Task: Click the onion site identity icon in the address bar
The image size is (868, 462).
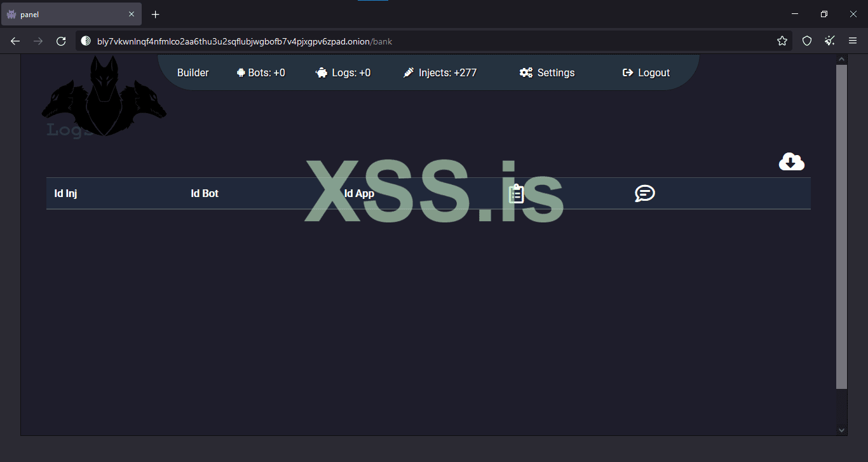Action: [86, 41]
